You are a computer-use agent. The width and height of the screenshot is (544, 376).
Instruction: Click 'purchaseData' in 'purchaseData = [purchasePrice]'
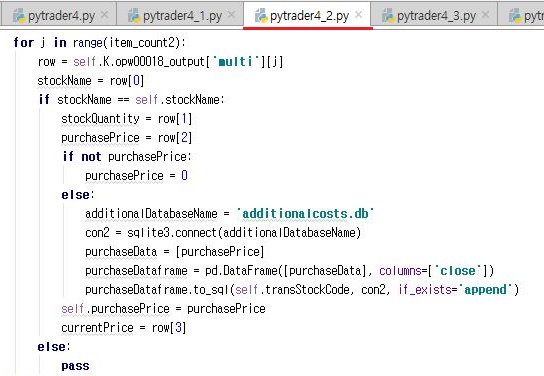click(x=121, y=252)
